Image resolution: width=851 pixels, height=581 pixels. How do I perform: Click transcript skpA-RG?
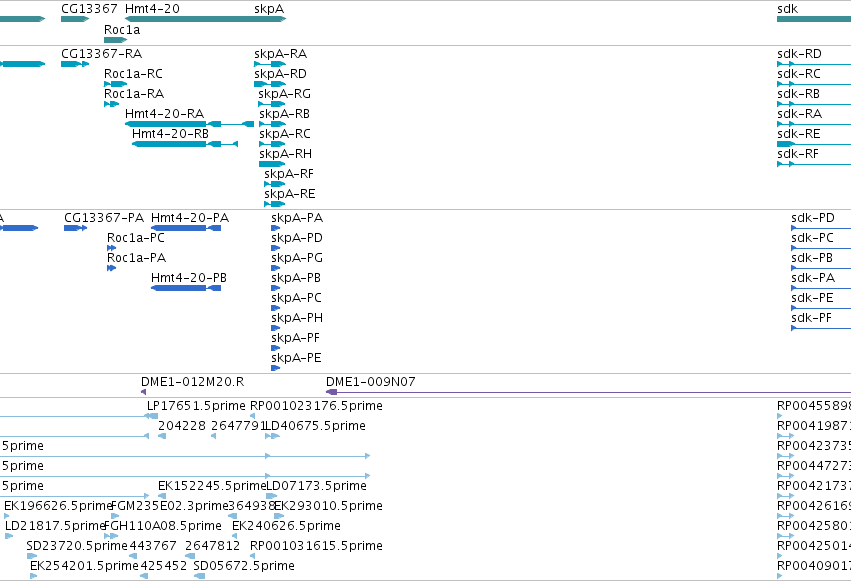pos(284,94)
